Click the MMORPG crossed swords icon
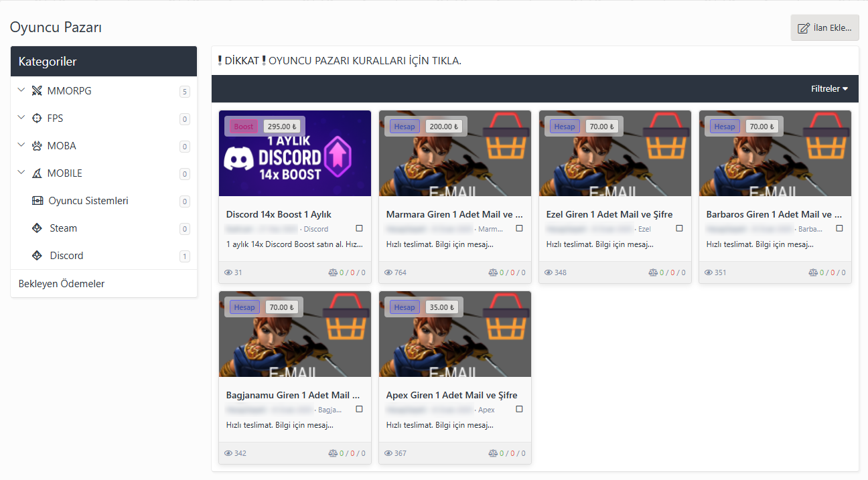 [37, 91]
